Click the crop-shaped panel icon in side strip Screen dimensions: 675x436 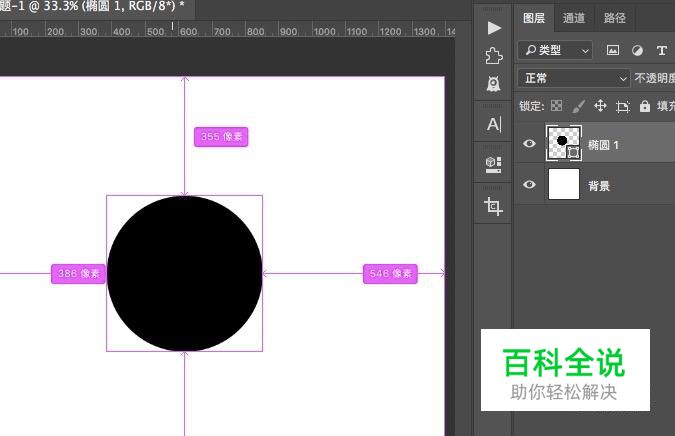point(493,206)
